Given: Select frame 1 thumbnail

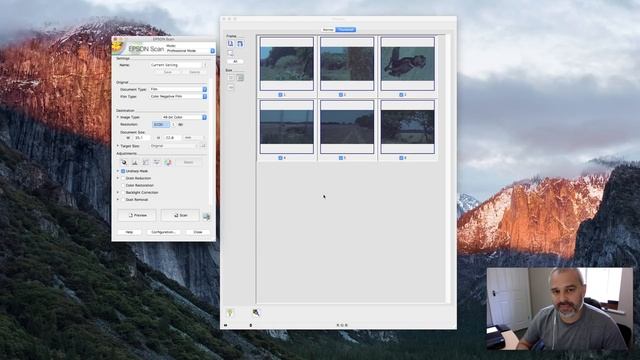Looking at the screenshot, I should click(x=287, y=64).
